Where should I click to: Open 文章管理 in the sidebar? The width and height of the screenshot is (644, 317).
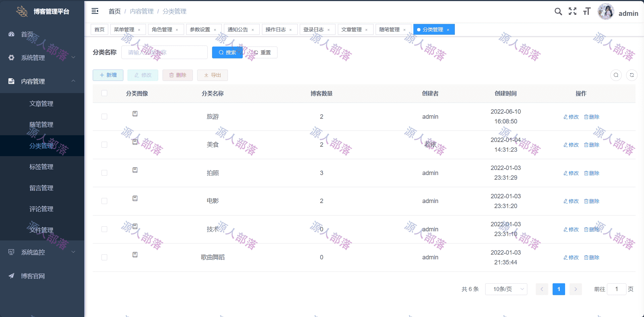coord(41,104)
